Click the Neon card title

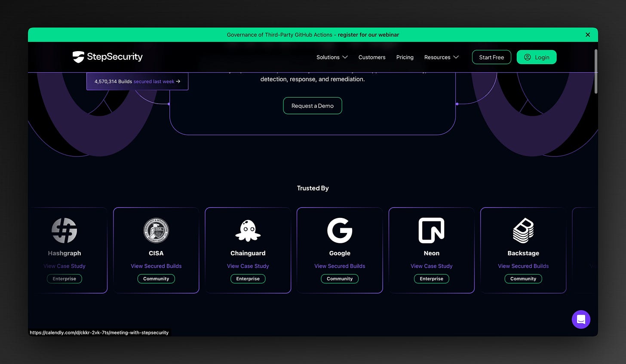[432, 253]
